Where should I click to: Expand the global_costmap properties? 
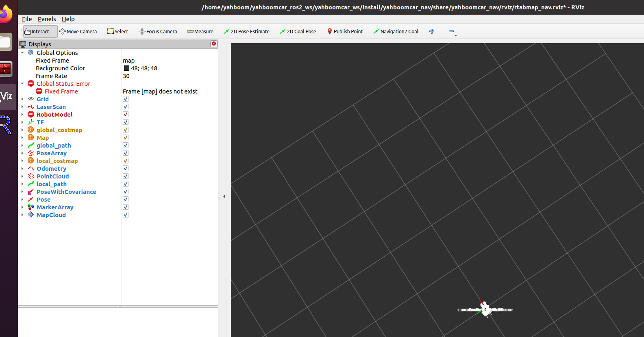pos(22,130)
